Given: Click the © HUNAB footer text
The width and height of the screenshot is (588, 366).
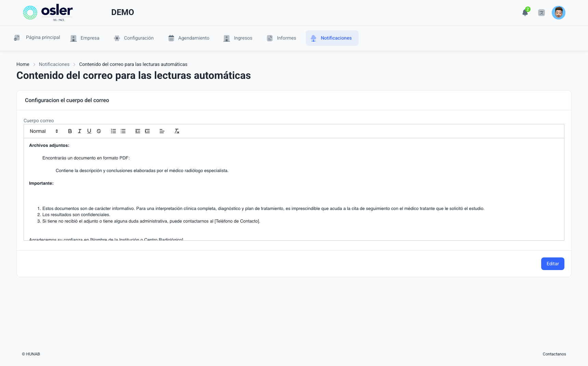Looking at the screenshot, I should point(31,354).
